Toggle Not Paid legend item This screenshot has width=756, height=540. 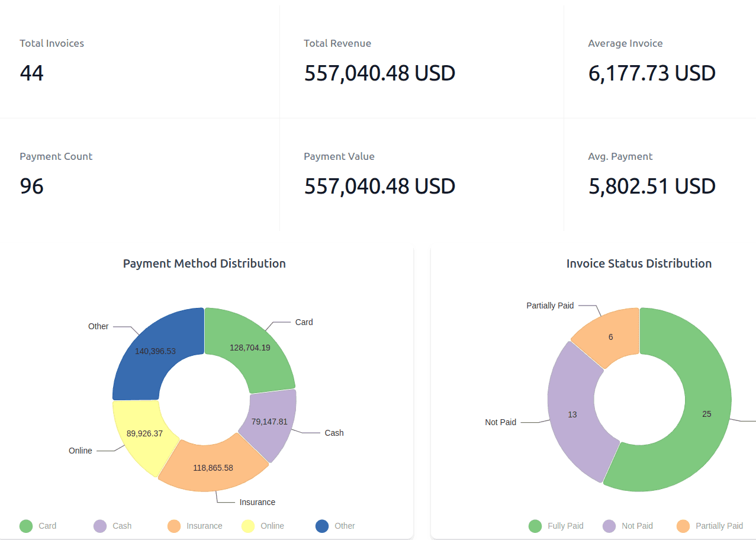(x=628, y=526)
